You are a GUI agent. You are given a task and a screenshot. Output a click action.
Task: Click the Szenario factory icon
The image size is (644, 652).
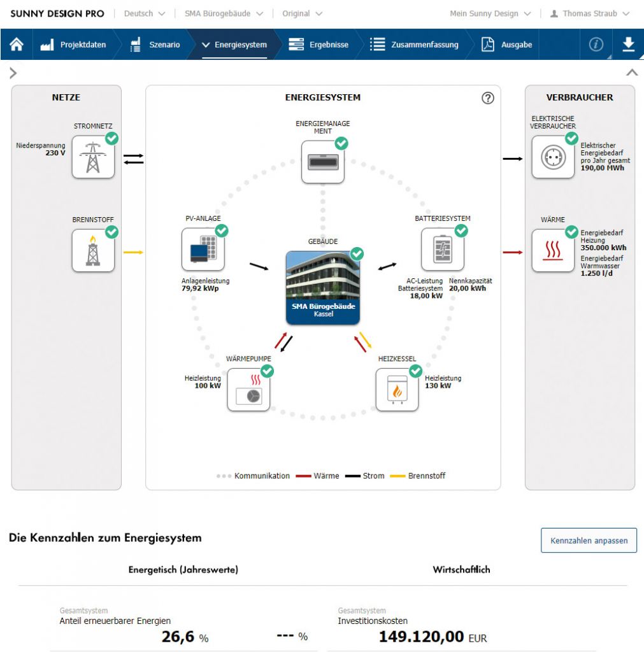pyautogui.click(x=136, y=45)
